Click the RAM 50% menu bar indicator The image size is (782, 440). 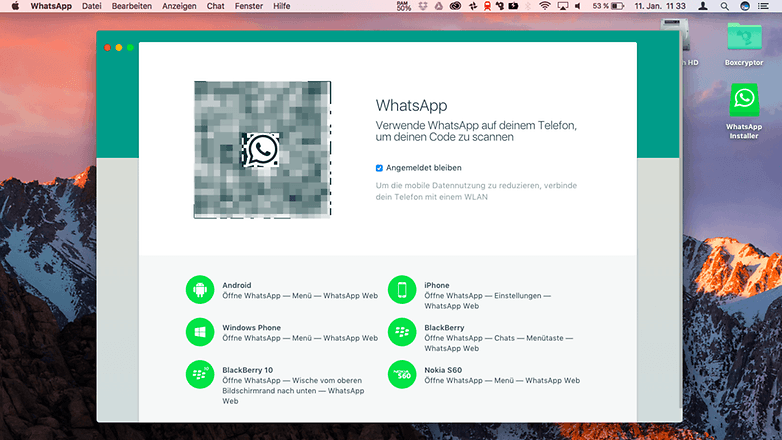click(403, 6)
